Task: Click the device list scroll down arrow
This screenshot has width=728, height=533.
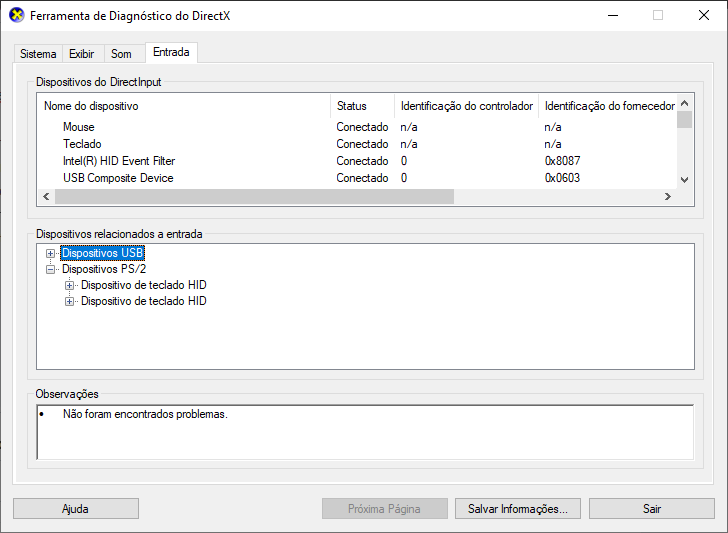Action: (x=684, y=180)
